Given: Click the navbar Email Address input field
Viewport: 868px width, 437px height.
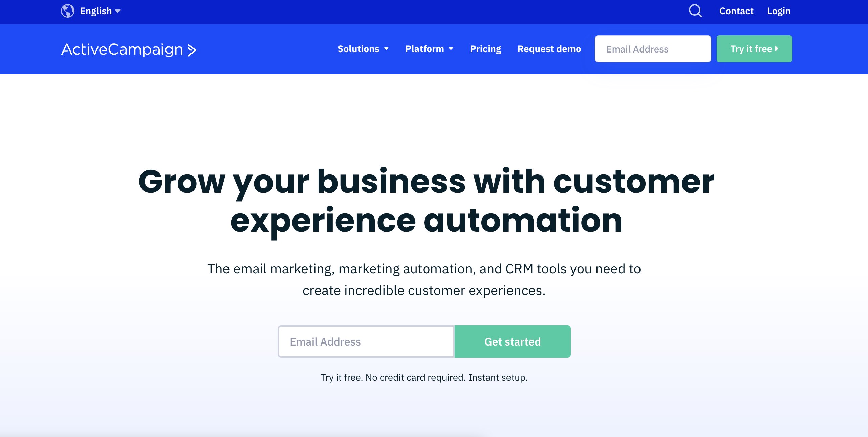Looking at the screenshot, I should click(x=653, y=49).
